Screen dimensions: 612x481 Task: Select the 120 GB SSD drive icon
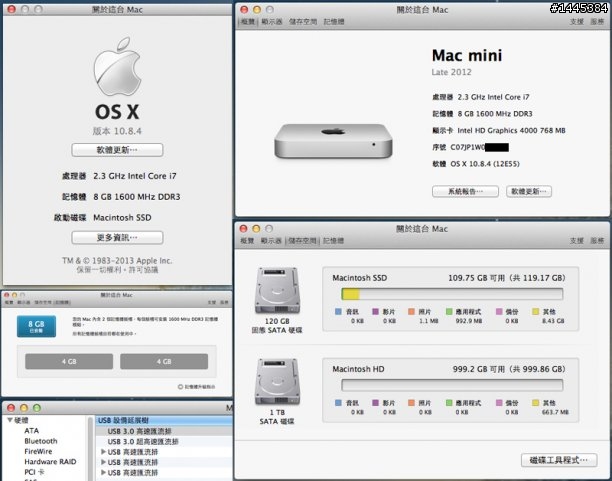click(277, 290)
